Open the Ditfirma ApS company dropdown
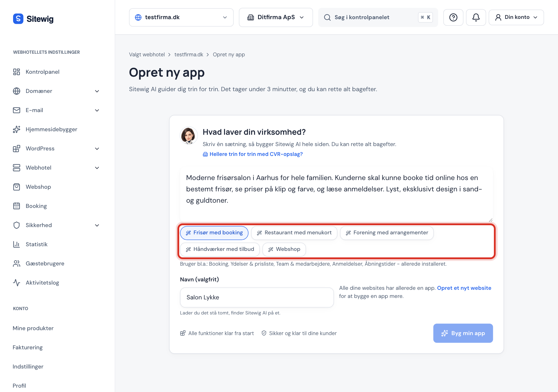 click(x=276, y=17)
